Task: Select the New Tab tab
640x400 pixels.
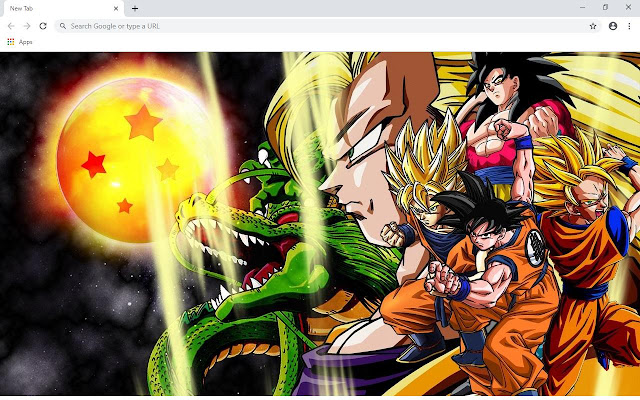Action: (x=62, y=9)
